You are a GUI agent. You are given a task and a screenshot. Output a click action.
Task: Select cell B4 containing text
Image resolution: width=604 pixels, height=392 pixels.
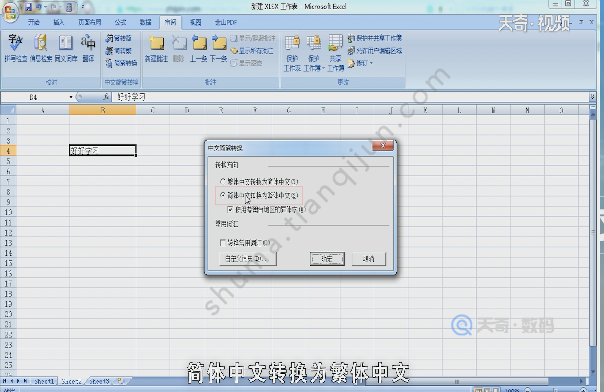(102, 150)
